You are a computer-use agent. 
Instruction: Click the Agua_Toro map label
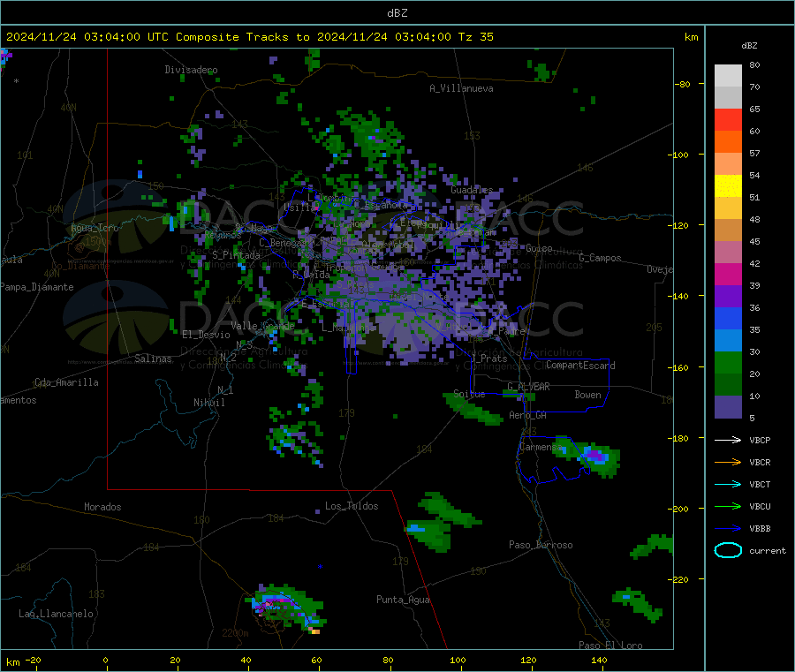95,228
